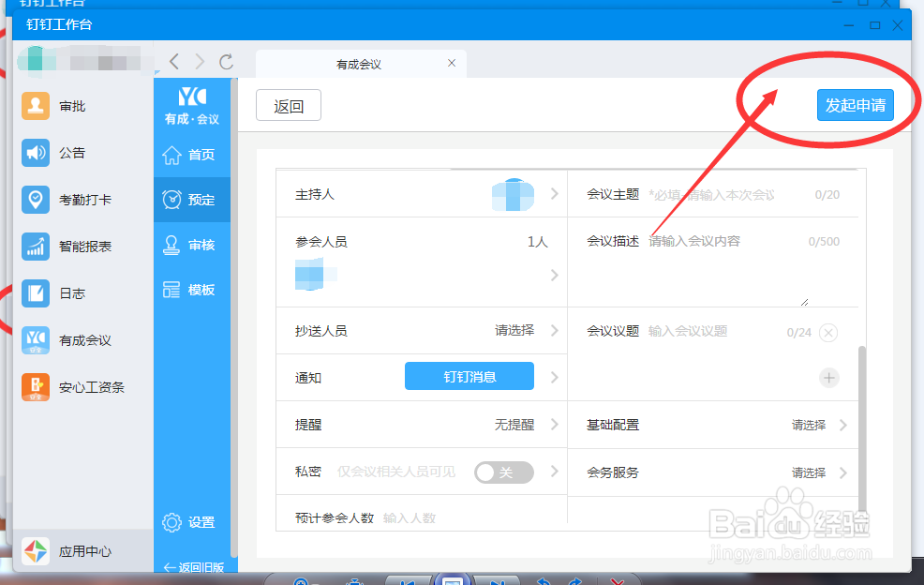Screen dimensions: 924x585
Task: Clear the 会议议题 field with the × toggle
Action: point(829,333)
